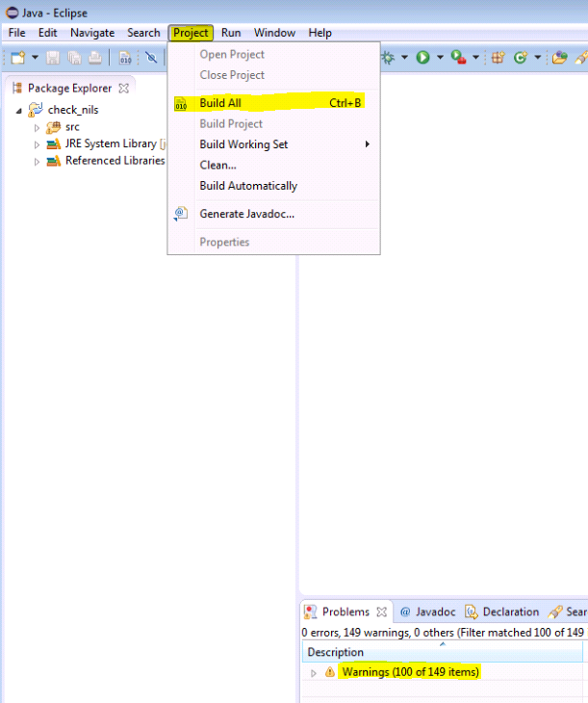The height and width of the screenshot is (703, 588).
Task: Click the Problems view icon
Action: coord(310,612)
